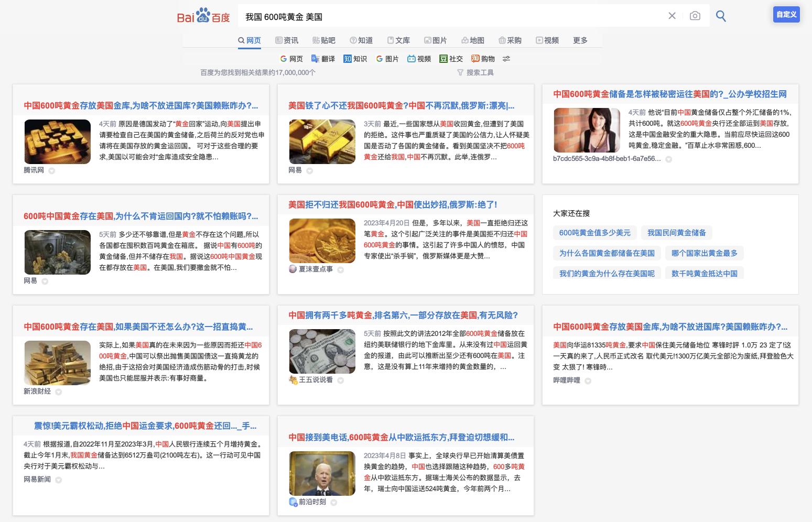
Task: Click the settings sliders icon next to 购物
Action: pyautogui.click(x=506, y=59)
